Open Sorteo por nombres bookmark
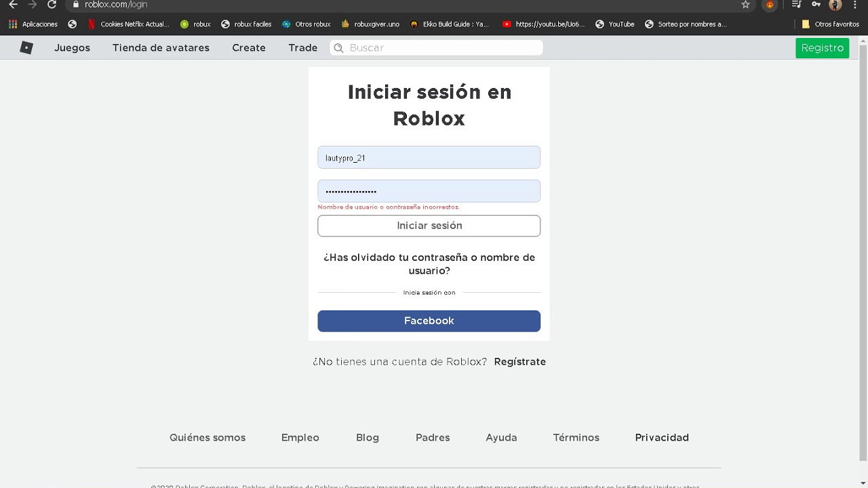Image resolution: width=868 pixels, height=488 pixels. 686,24
